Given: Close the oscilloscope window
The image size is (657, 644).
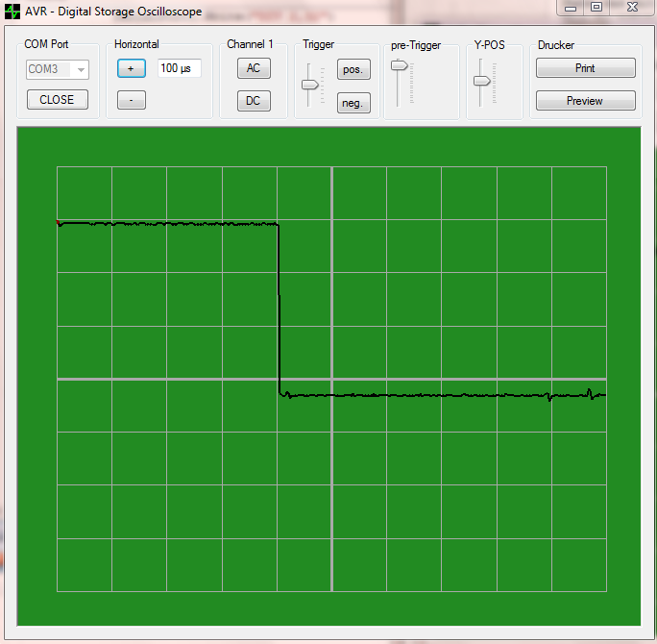Looking at the screenshot, I should (x=632, y=7).
